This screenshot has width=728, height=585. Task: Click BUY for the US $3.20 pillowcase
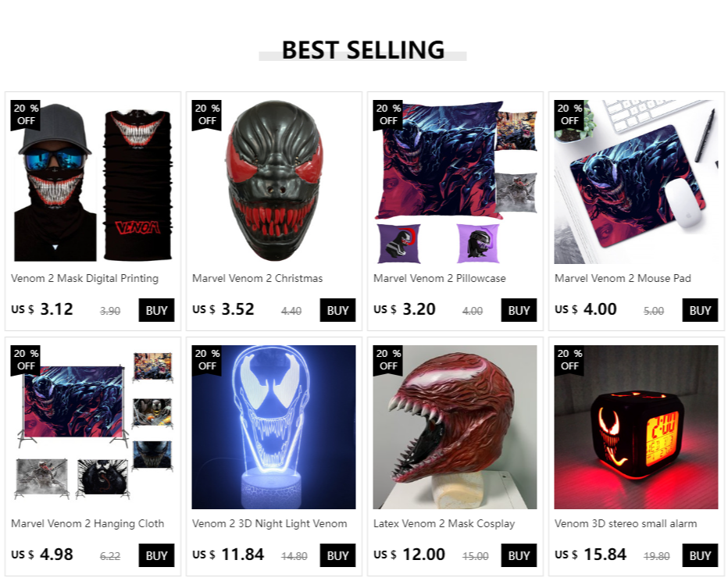pos(519,310)
